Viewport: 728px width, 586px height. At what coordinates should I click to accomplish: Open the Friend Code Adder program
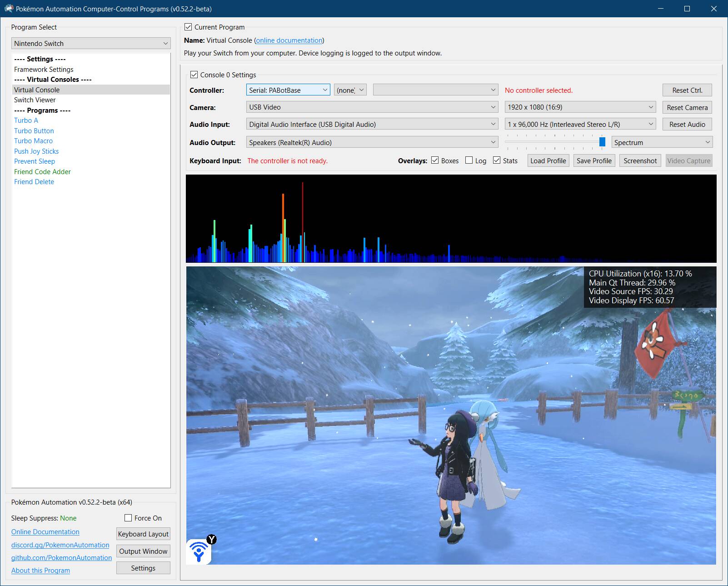coord(42,172)
